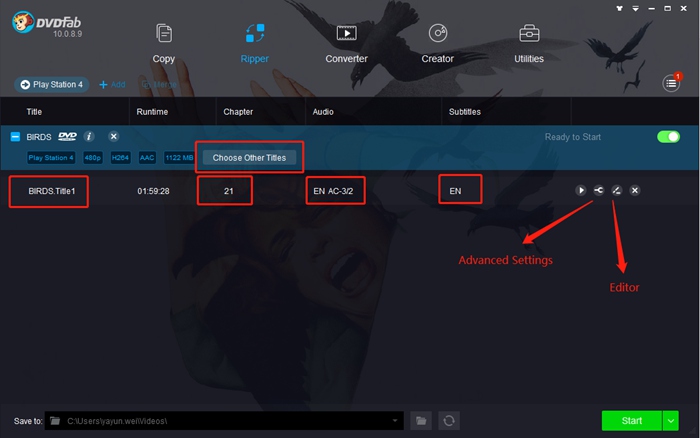
Task: Open the Utilities module
Action: pyautogui.click(x=529, y=44)
